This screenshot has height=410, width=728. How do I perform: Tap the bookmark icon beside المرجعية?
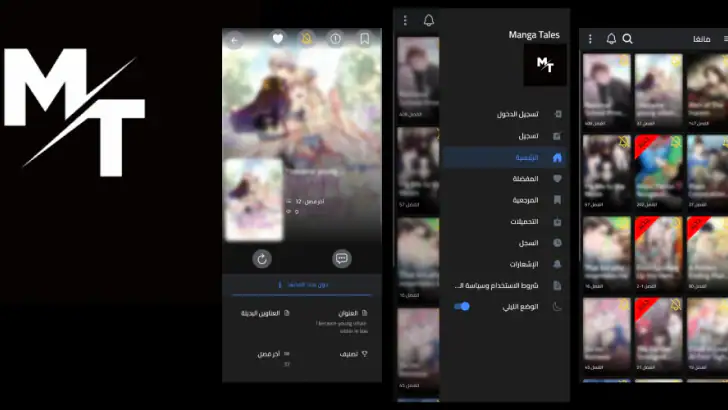[x=557, y=200]
